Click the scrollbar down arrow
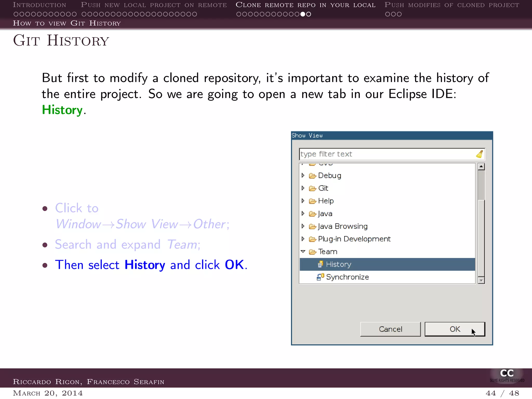Image resolution: width=532 pixels, height=399 pixels. pos(481,280)
